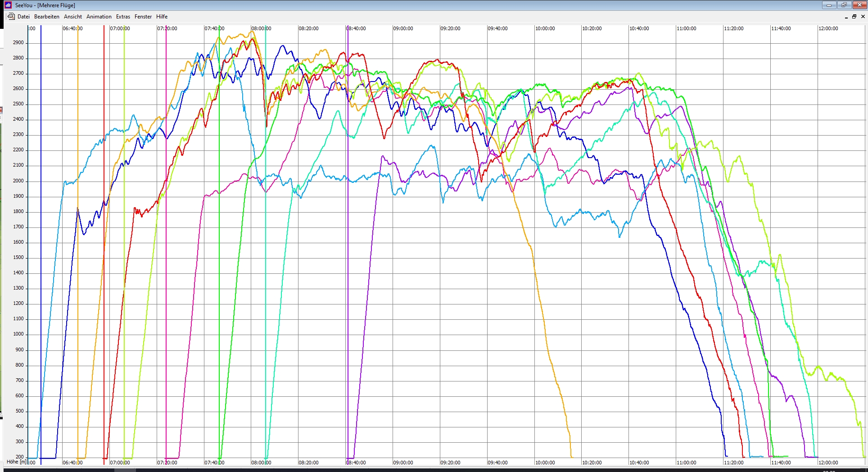
Task: Minimize the inner Mehrere Flüge document window
Action: tap(846, 17)
